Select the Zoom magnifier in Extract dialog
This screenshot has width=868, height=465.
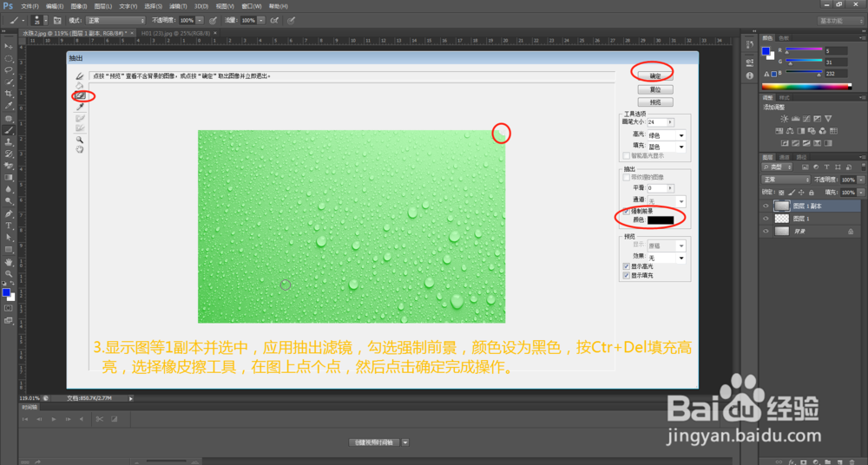pyautogui.click(x=80, y=140)
